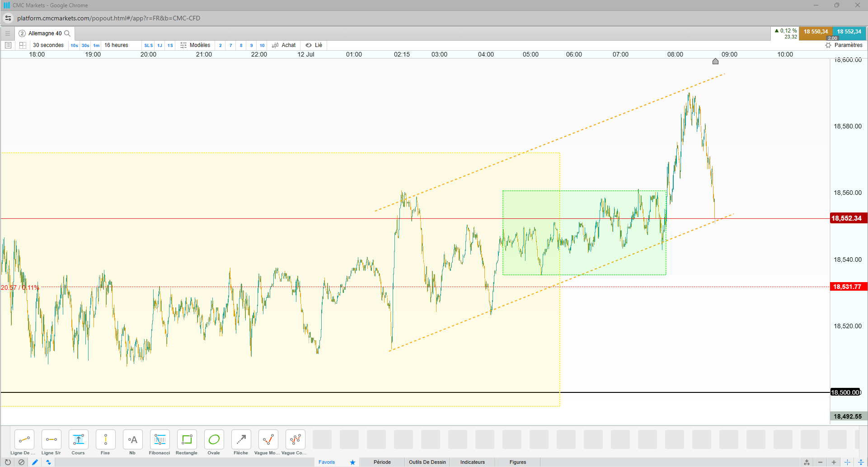Click the chart layout grid icon
Screen dimensions: 868x467
[x=23, y=45]
